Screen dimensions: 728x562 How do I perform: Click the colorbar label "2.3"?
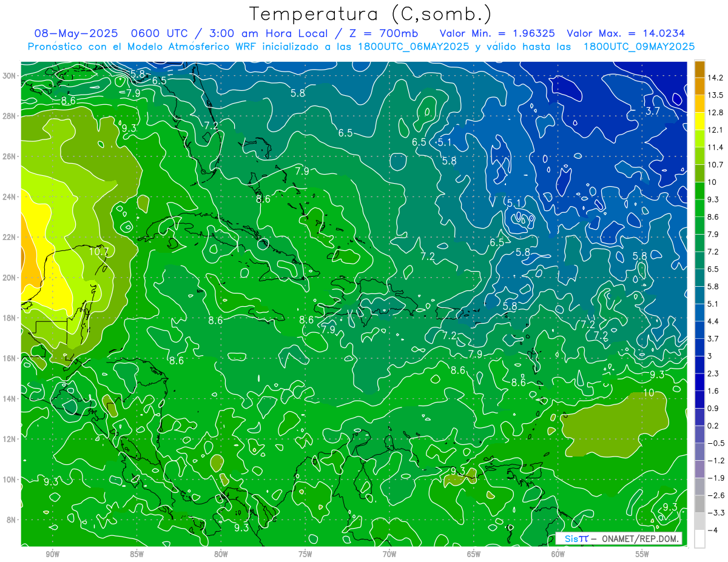click(713, 373)
